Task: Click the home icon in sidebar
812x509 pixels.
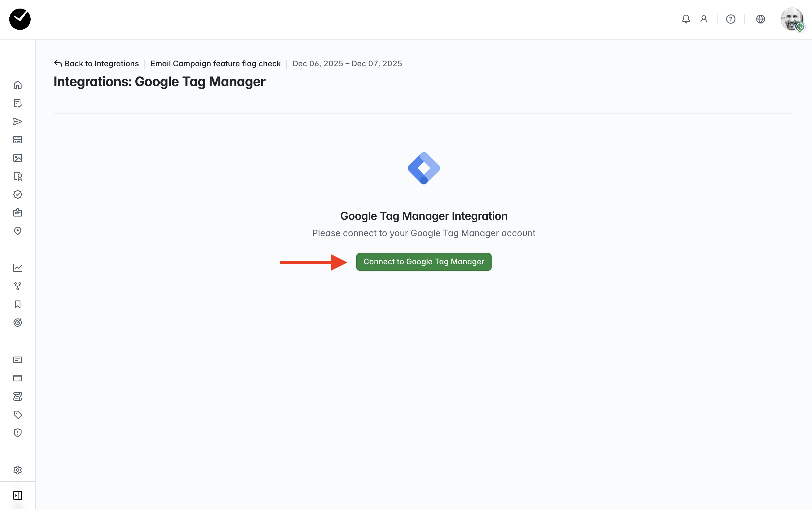Action: pos(17,85)
